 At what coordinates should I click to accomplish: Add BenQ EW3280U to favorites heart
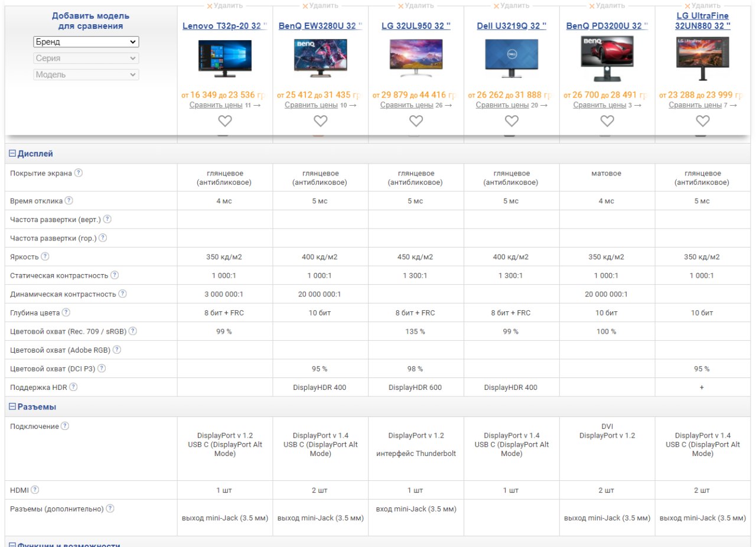tap(320, 121)
